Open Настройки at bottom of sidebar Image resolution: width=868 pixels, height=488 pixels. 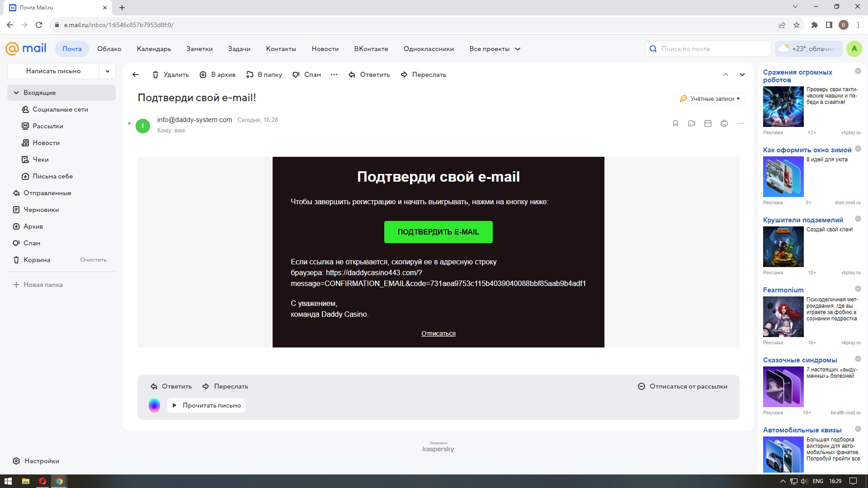(36, 461)
